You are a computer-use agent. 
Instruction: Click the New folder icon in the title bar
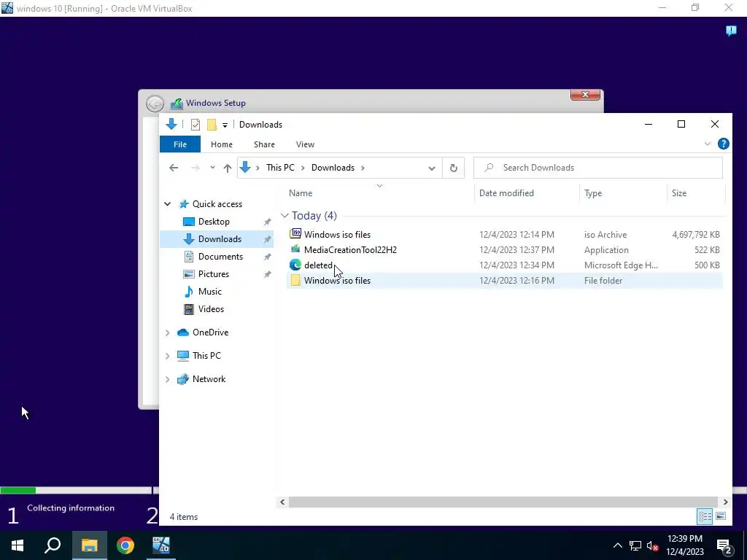point(212,125)
